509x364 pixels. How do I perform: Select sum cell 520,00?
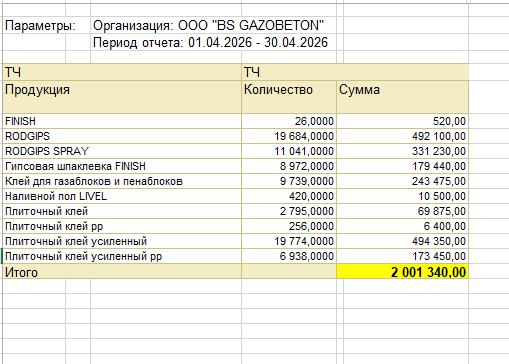pos(402,121)
